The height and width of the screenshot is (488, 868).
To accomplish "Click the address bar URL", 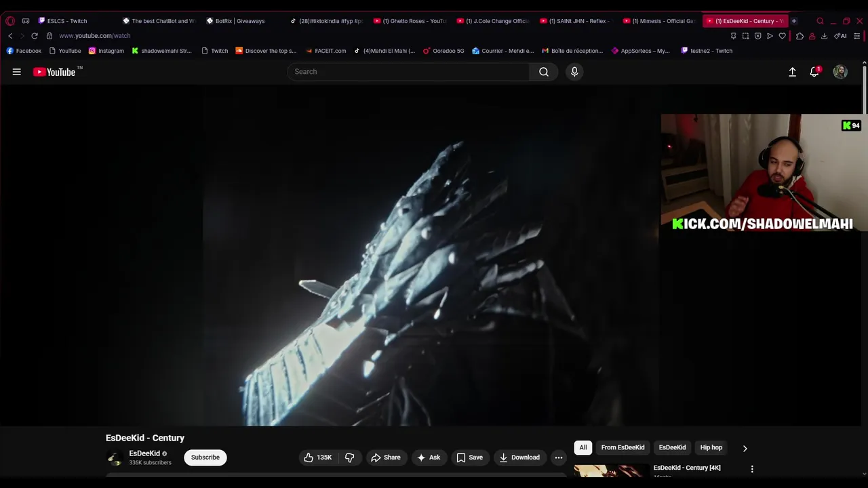I will (x=95, y=36).
